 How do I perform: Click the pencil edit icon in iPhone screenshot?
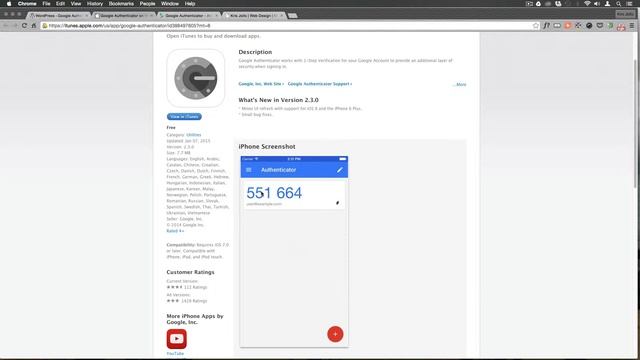point(340,170)
